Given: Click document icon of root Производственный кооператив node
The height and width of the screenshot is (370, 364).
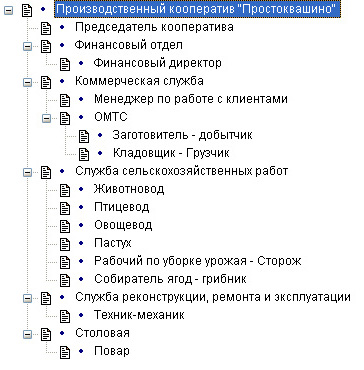Looking at the screenshot, I should [27, 11].
